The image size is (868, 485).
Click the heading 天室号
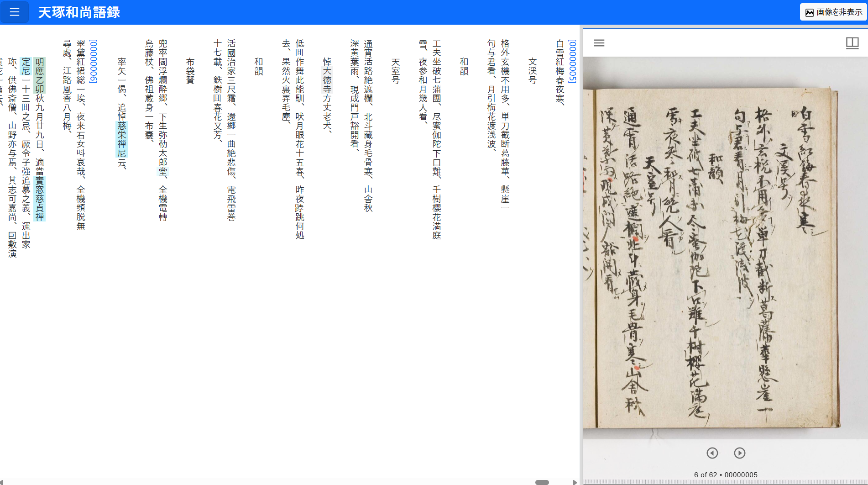[x=396, y=71]
